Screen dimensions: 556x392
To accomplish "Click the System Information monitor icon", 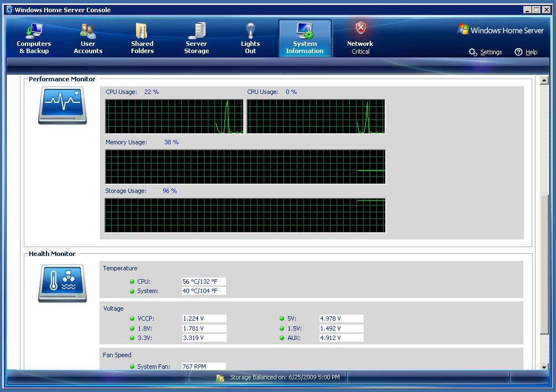I will [x=305, y=30].
